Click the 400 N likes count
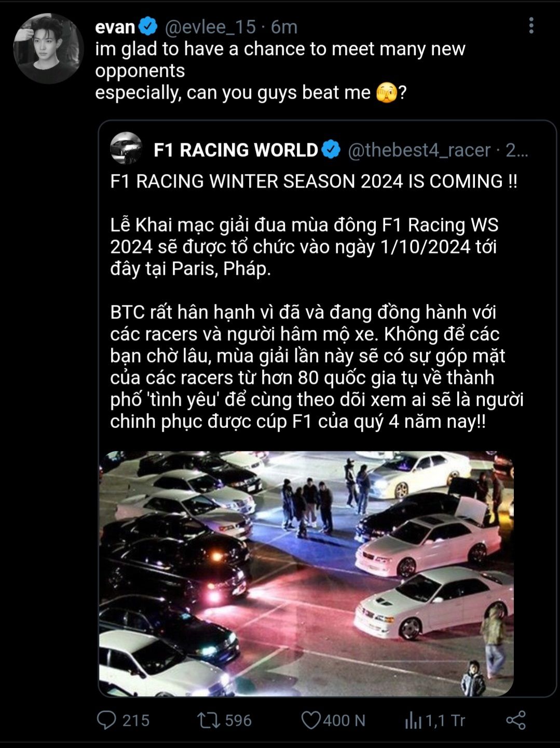 (344, 720)
